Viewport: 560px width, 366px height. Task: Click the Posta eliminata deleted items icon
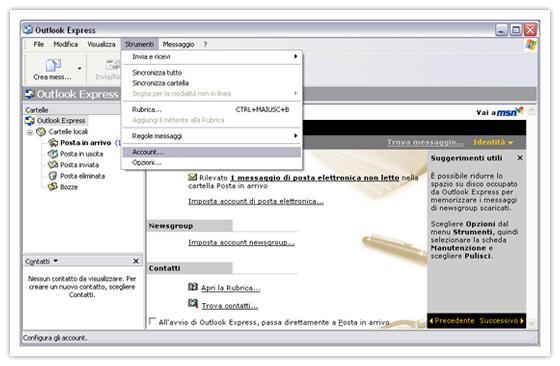click(x=53, y=176)
